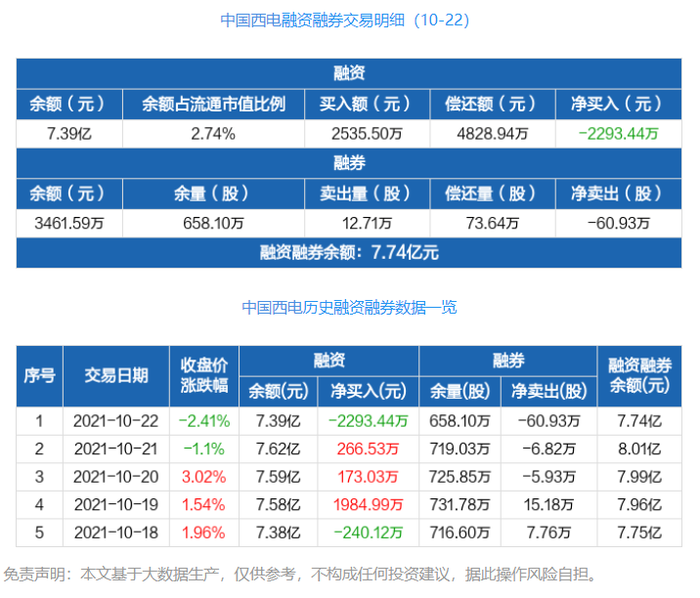Select the date 2021-10-22
The height and width of the screenshot is (598, 700).
point(116,421)
